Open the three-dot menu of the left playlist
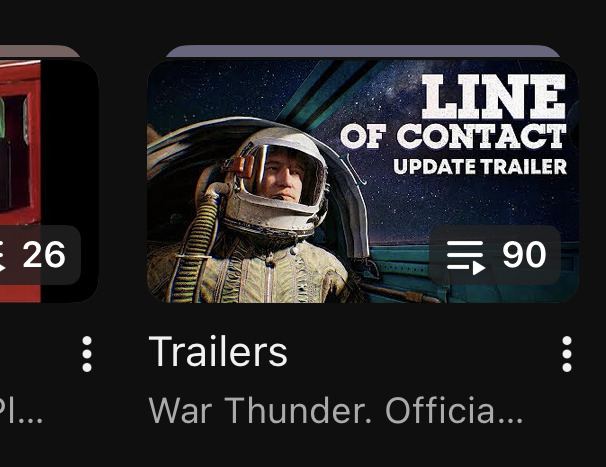 (87, 354)
